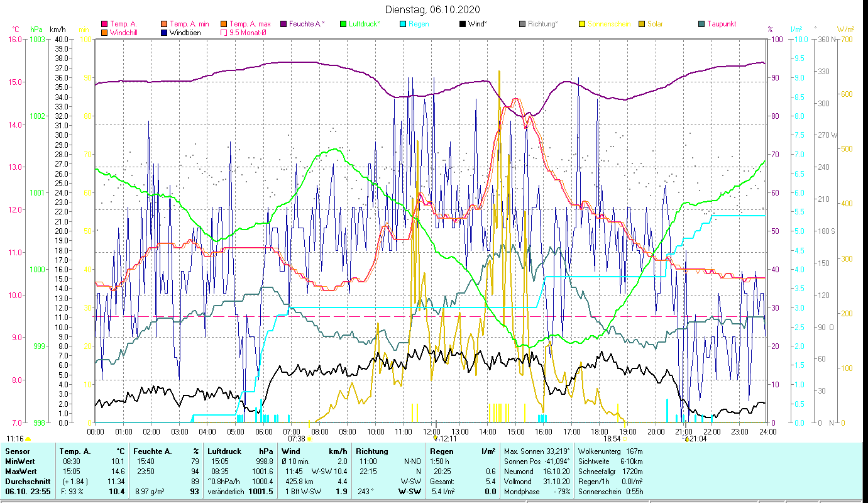Click the Richtung* legend label
The image size is (868, 503).
coord(543,24)
